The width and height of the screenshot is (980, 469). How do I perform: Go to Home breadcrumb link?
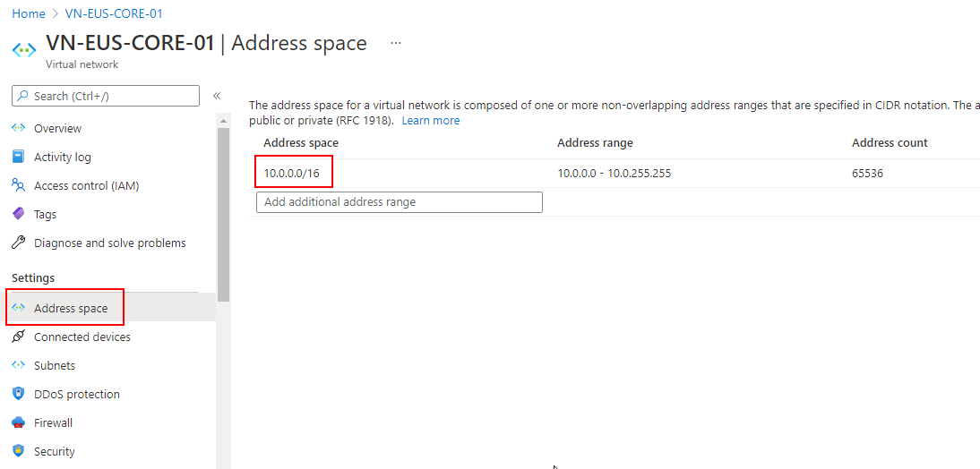[29, 13]
